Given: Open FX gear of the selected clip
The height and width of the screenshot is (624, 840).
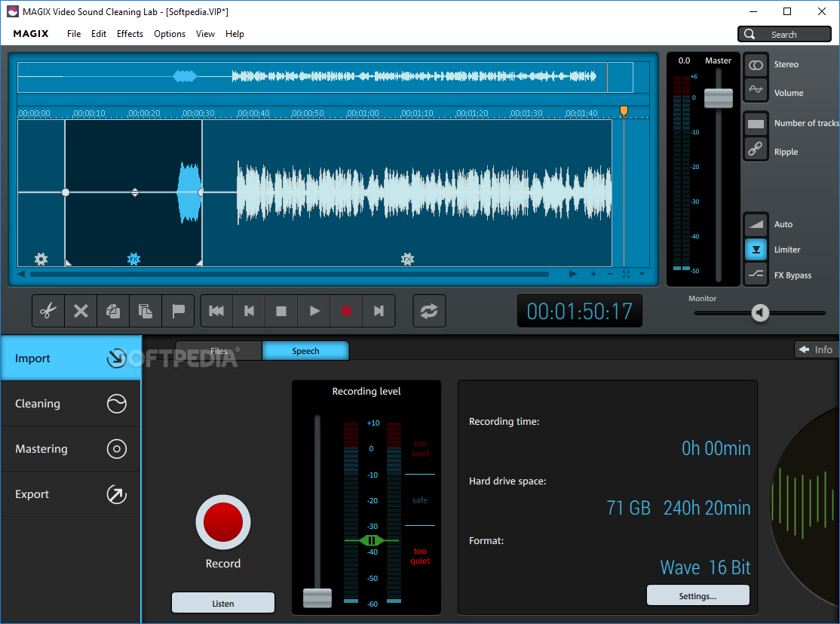Looking at the screenshot, I should pyautogui.click(x=134, y=260).
